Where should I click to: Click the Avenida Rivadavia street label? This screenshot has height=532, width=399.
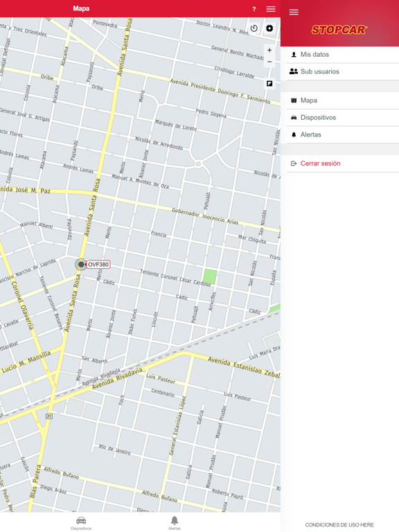[x=117, y=379]
